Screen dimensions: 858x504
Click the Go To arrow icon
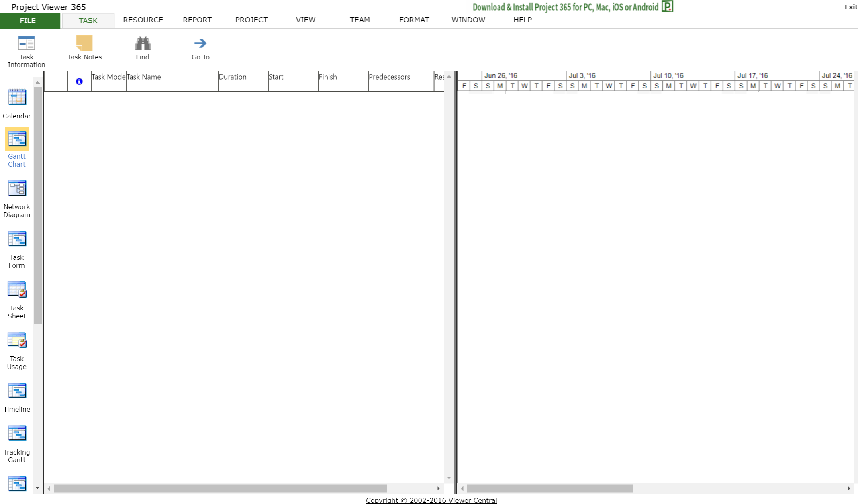(x=200, y=43)
